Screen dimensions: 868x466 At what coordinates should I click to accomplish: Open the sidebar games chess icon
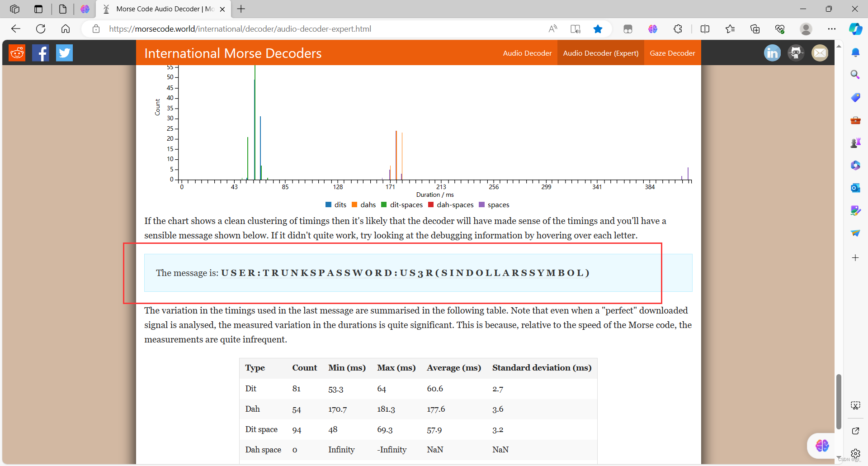point(855,143)
